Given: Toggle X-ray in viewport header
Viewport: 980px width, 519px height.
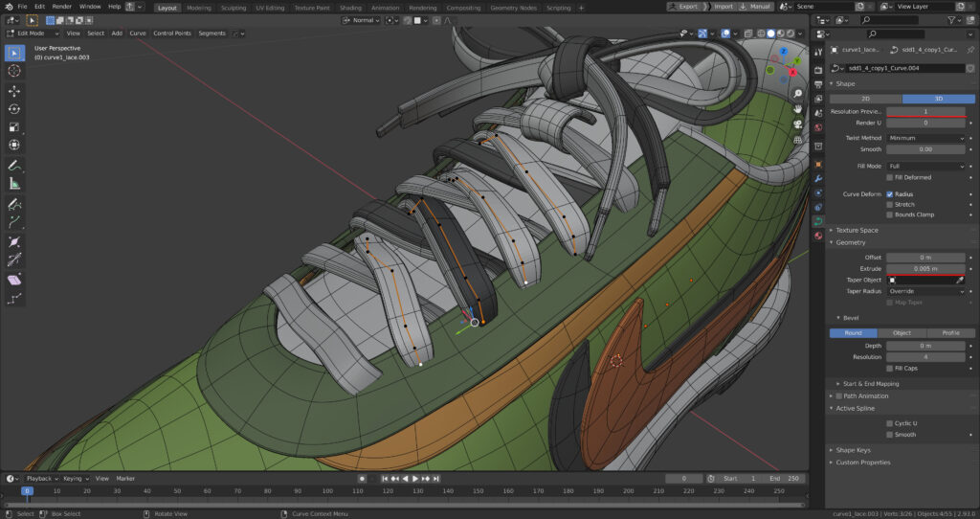Looking at the screenshot, I should 748,34.
